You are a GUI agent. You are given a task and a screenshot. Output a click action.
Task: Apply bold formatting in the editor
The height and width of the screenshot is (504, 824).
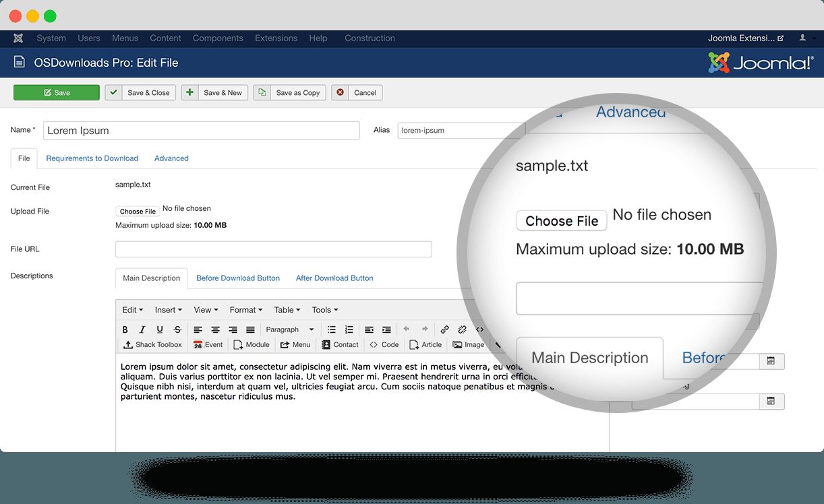click(125, 329)
